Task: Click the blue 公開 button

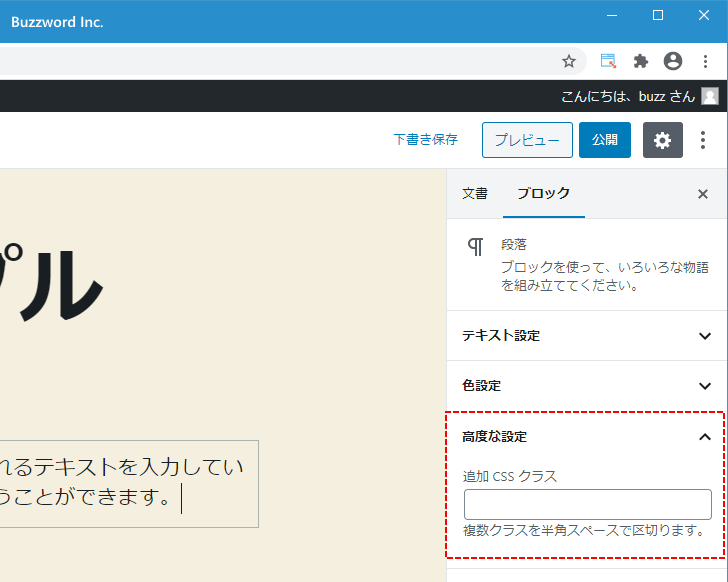Action: click(x=604, y=140)
